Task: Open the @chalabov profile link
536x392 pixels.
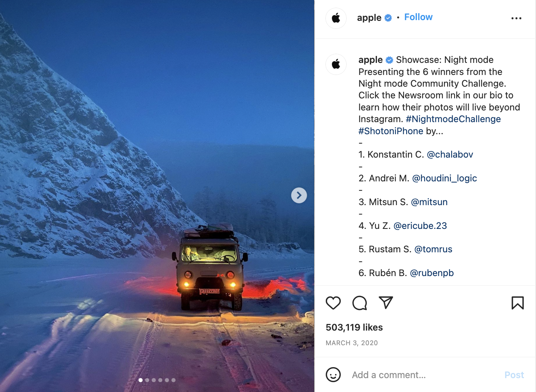Action: 450,154
